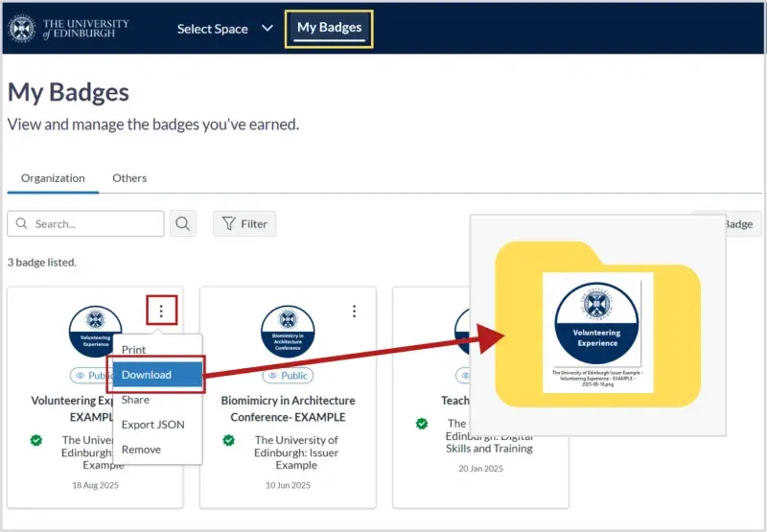Click the '3 badge listed.' text

click(x=42, y=263)
